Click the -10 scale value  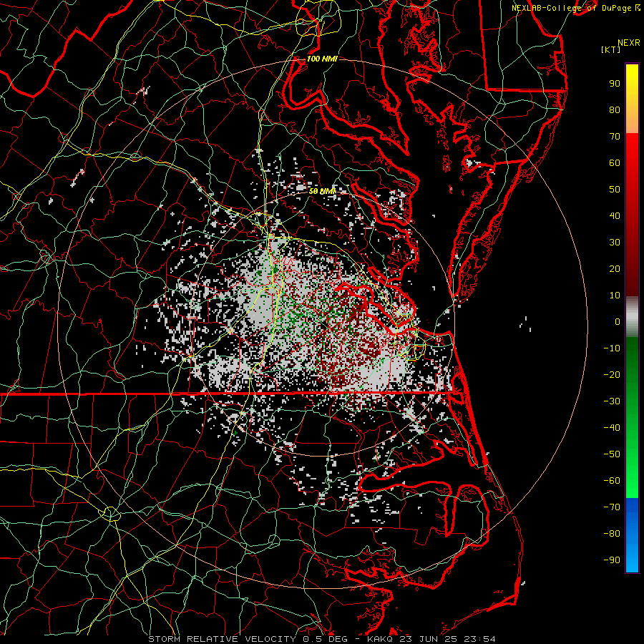coord(612,348)
